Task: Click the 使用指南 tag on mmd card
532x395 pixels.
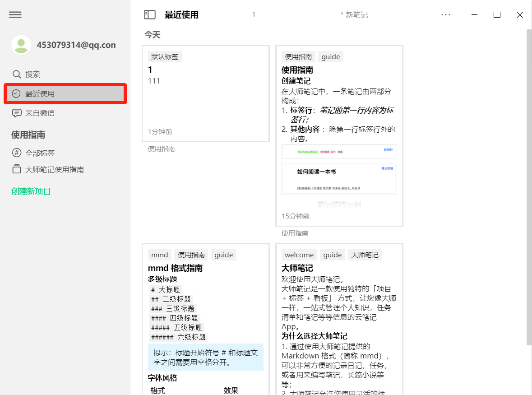Action: coord(191,255)
